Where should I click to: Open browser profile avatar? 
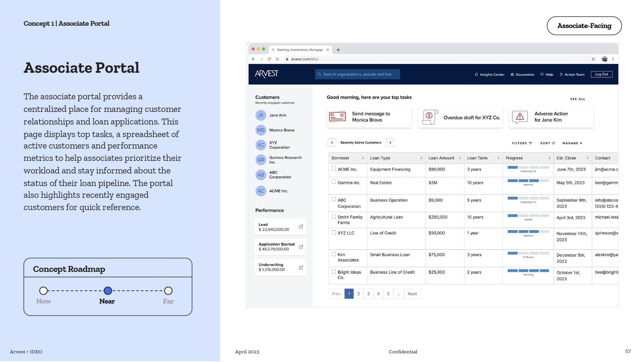(605, 59)
